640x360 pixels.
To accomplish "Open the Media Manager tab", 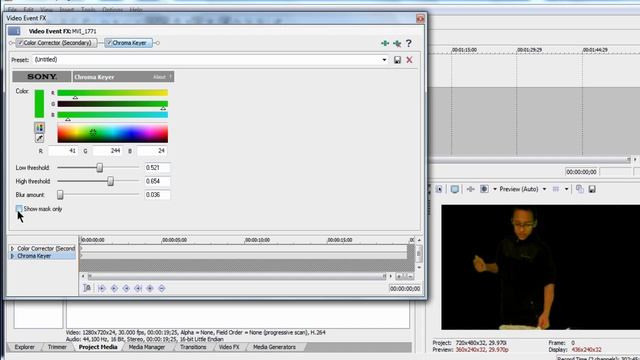I will pos(147,347).
